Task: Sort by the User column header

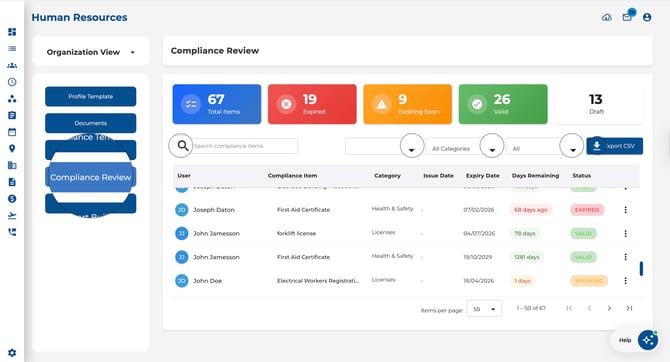Action: click(x=184, y=176)
